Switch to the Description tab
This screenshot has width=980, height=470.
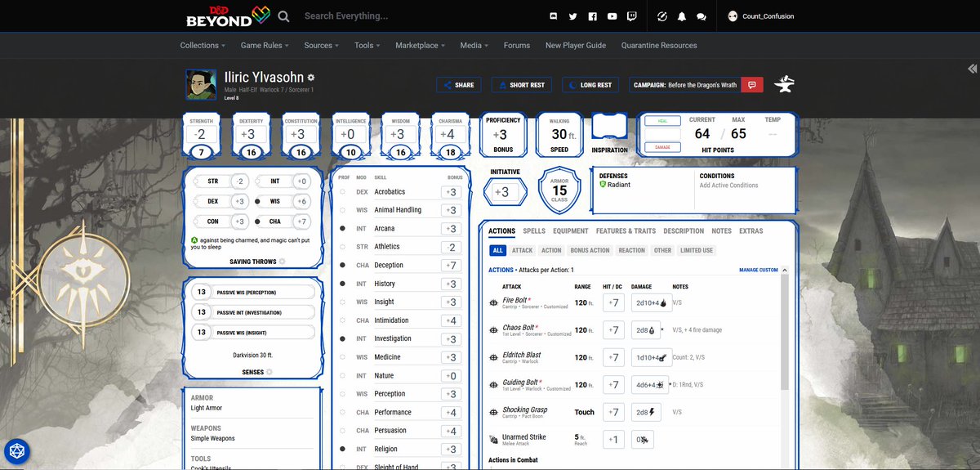[684, 231]
